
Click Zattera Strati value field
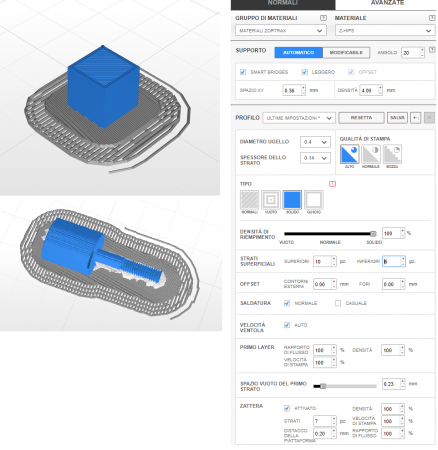click(x=322, y=421)
